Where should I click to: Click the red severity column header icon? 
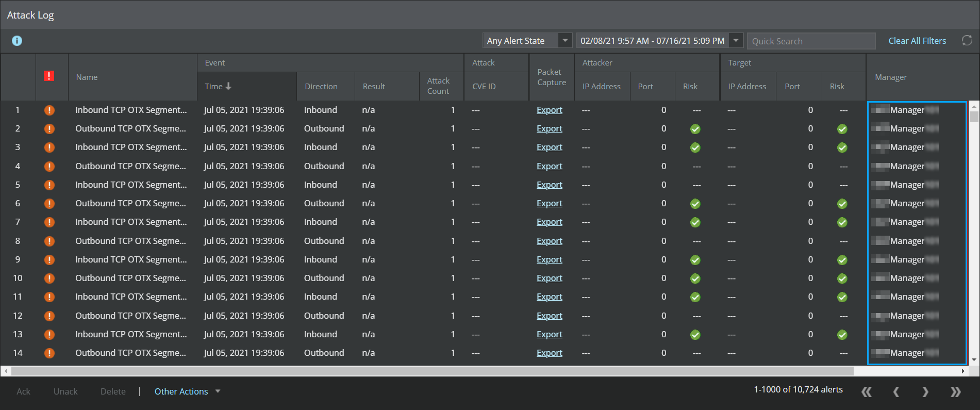[49, 76]
